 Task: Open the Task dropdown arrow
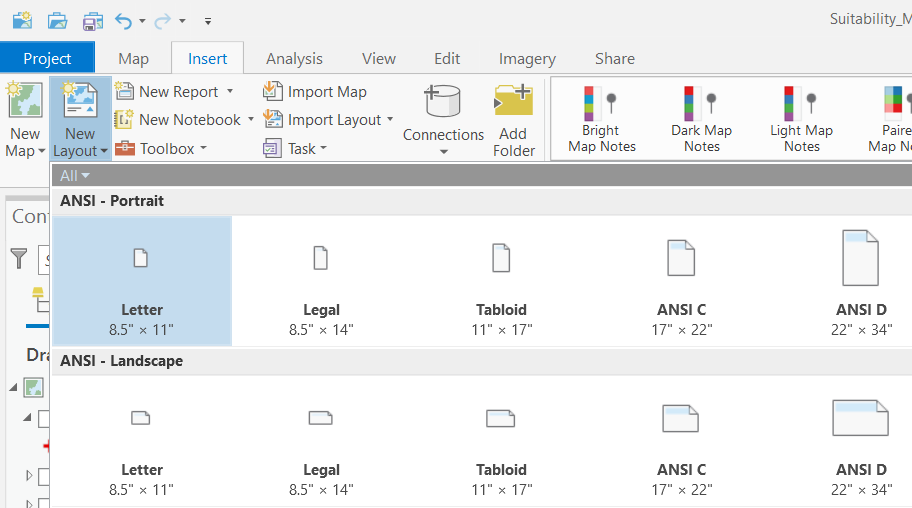click(x=322, y=149)
